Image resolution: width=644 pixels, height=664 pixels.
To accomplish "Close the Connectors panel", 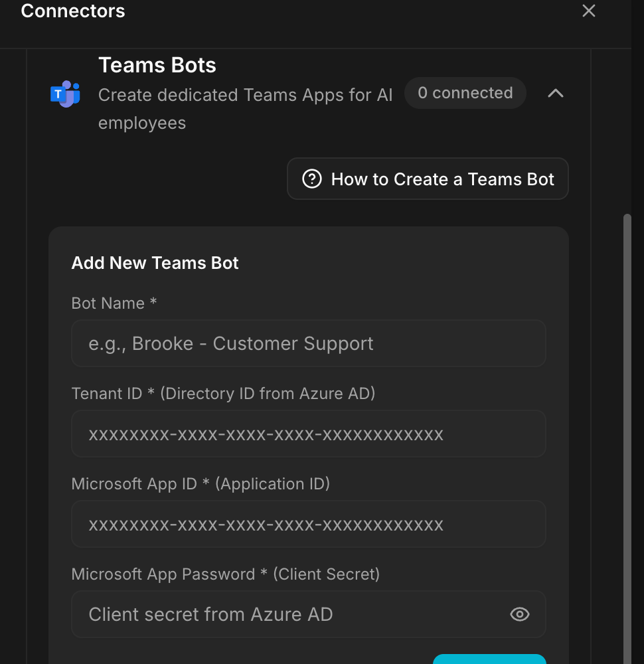I will [588, 11].
